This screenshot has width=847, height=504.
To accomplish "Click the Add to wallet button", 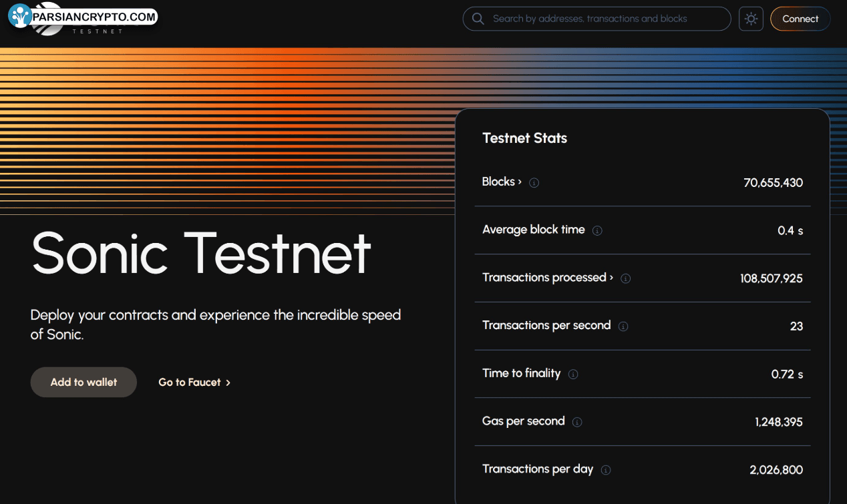I will click(x=83, y=383).
